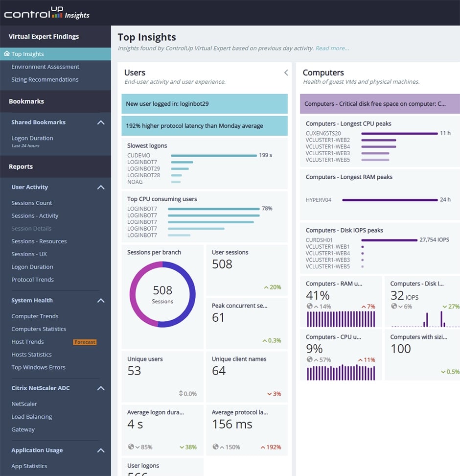Open the Critical disk free space insight
Image resolution: width=460 pixels, height=476 pixels.
pos(380,104)
